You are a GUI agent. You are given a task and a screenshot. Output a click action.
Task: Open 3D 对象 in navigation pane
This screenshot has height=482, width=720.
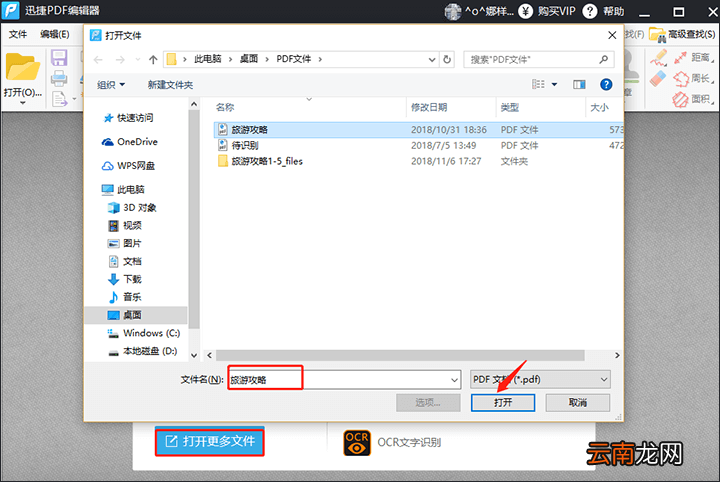pos(132,207)
